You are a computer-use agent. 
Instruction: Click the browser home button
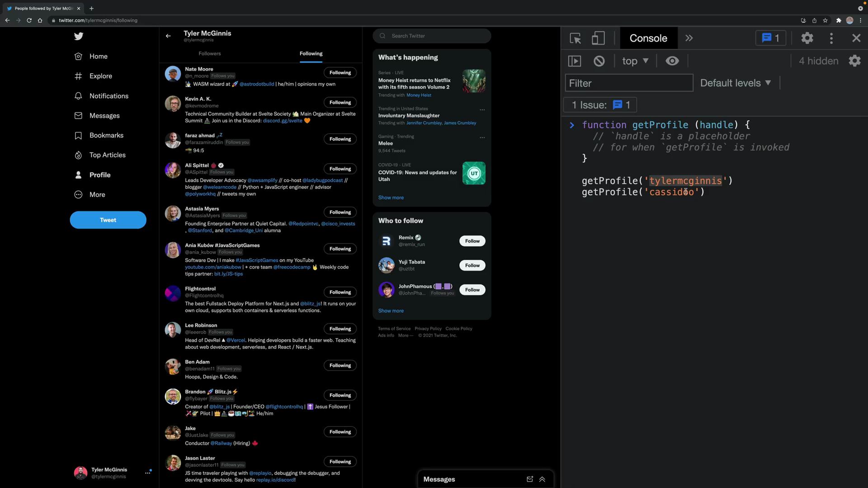point(40,20)
